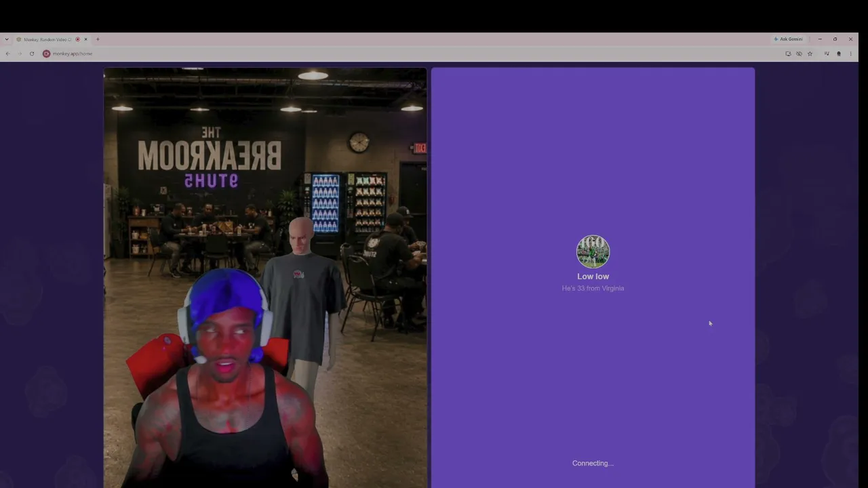
Task: Restore down the browser window
Action: [x=835, y=39]
